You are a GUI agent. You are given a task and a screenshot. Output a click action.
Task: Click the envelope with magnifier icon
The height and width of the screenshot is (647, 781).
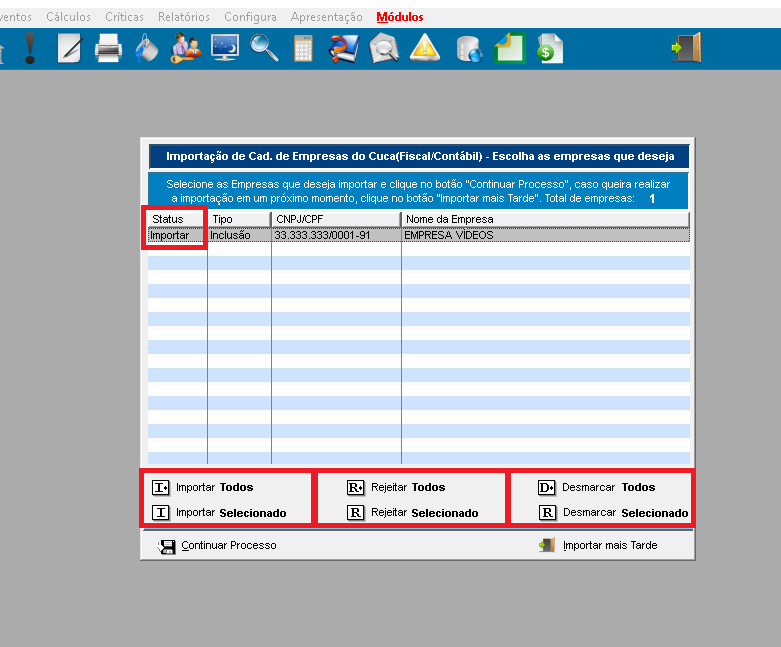click(x=384, y=48)
